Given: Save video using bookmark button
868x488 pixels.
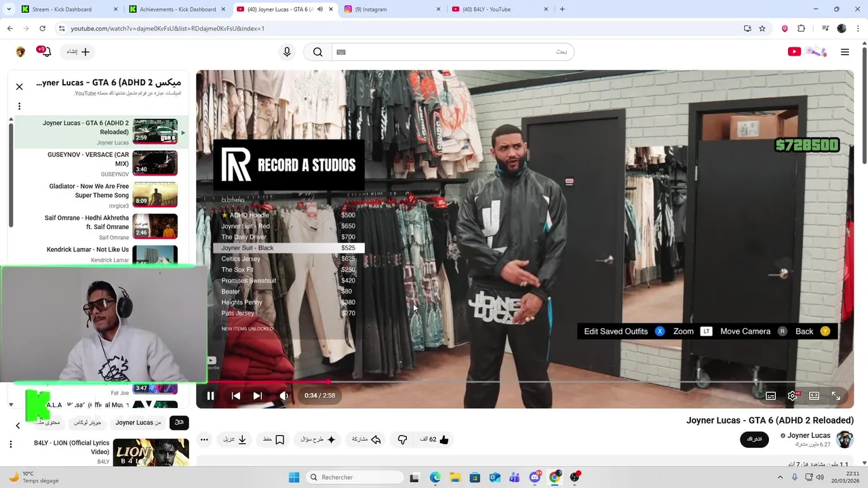Looking at the screenshot, I should [273, 440].
